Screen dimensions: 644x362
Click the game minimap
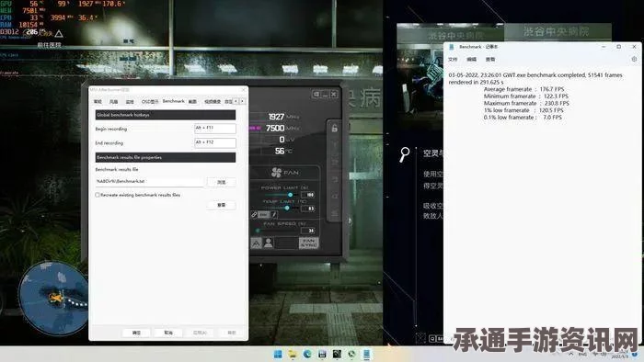(x=53, y=298)
